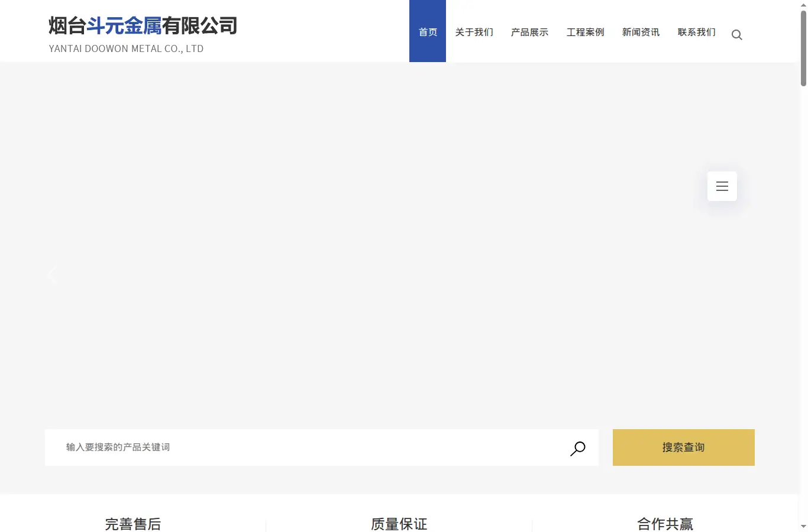
Task: Click the 完善售后 heading
Action: point(133,524)
